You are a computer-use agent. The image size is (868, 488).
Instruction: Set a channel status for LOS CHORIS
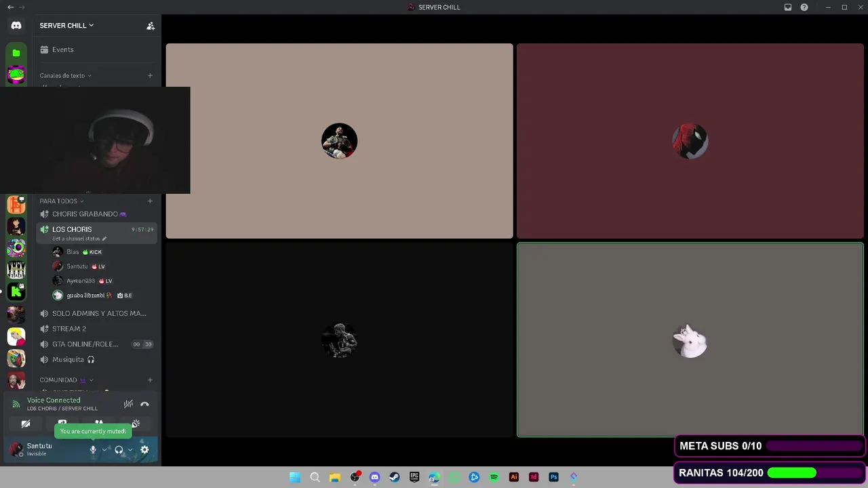pos(79,239)
